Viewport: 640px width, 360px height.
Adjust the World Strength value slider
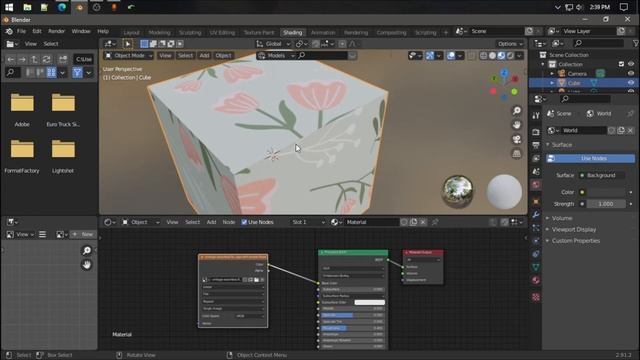(x=605, y=204)
